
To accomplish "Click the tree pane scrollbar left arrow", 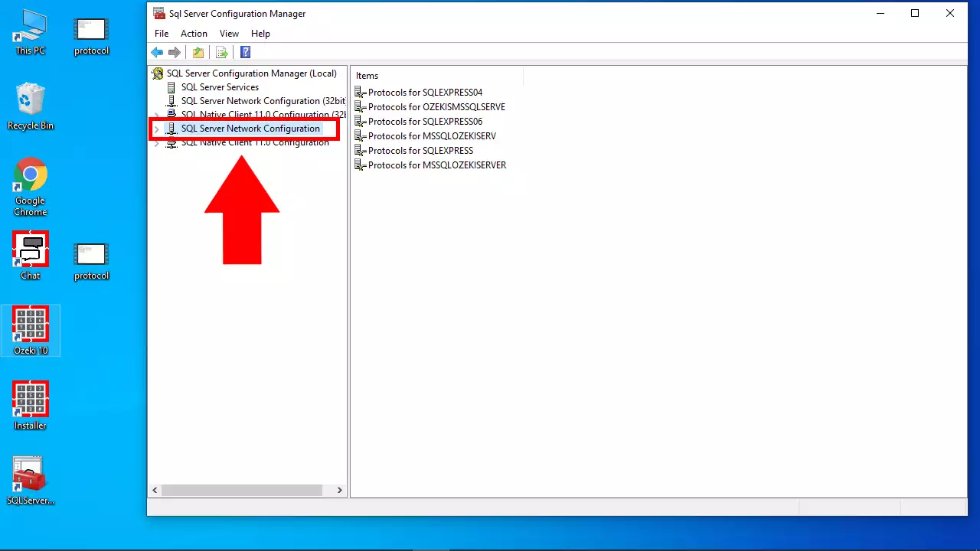I will tap(155, 491).
